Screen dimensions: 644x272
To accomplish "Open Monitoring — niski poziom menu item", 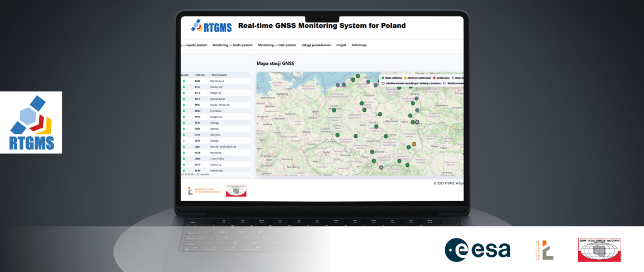I will (277, 45).
